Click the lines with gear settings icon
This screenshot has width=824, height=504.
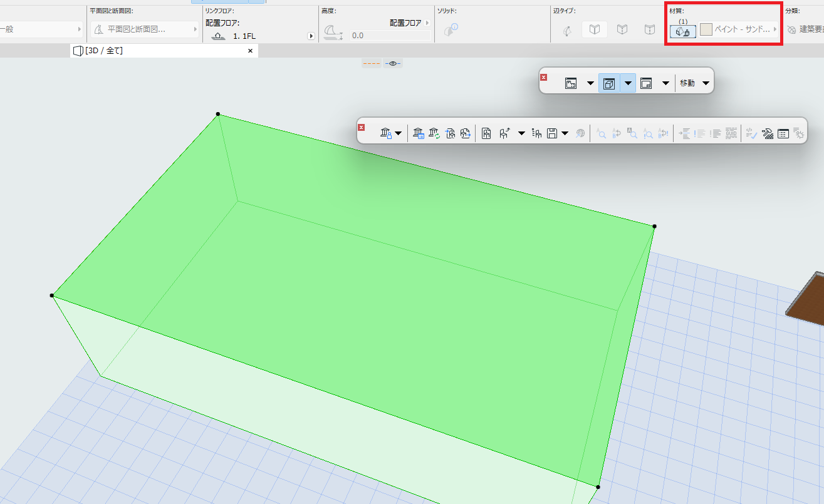798,133
